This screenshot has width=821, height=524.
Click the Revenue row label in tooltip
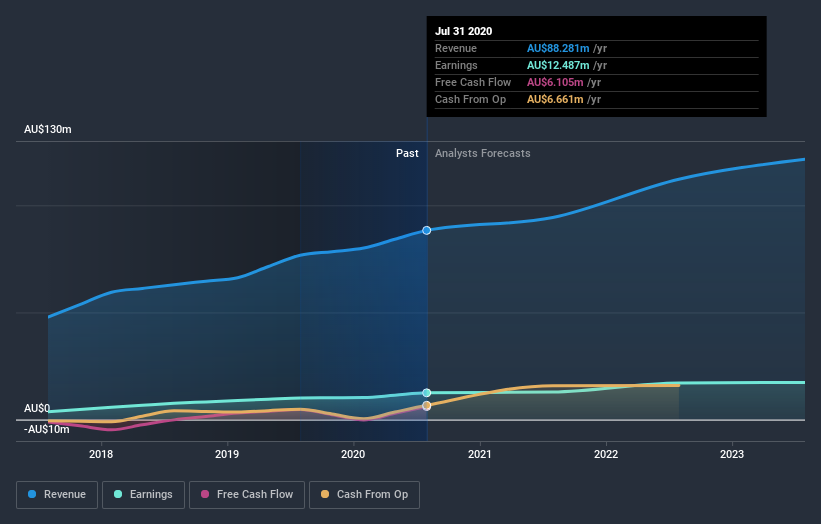(x=456, y=48)
